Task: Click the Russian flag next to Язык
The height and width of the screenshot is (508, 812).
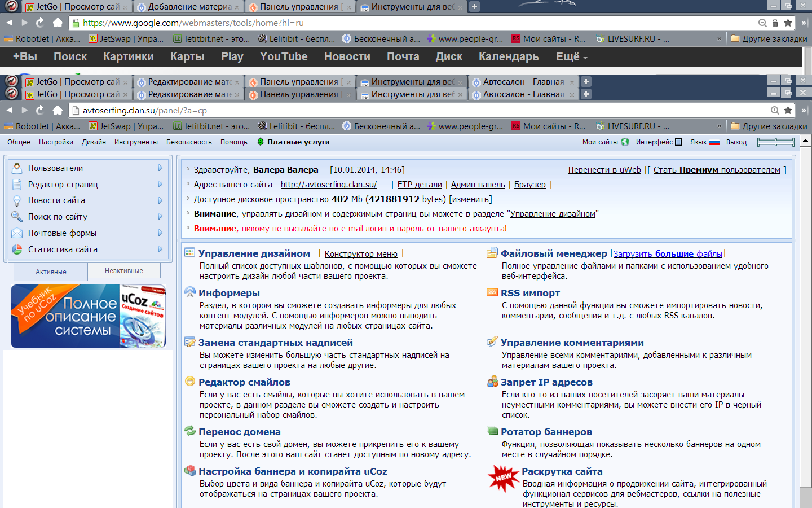Action: 714,142
